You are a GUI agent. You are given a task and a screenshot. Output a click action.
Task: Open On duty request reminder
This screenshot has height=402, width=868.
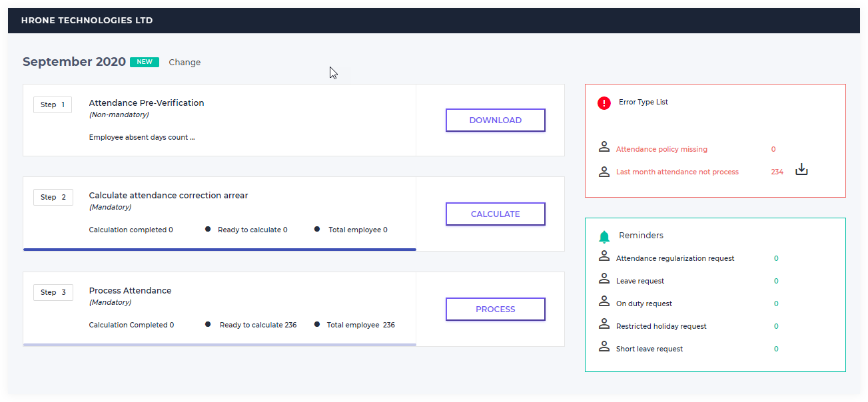pyautogui.click(x=644, y=303)
